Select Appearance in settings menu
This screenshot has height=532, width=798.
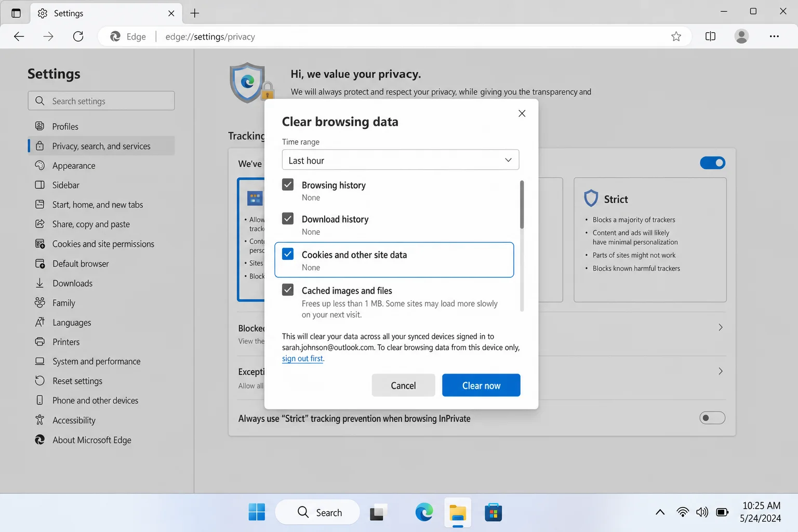101,166
